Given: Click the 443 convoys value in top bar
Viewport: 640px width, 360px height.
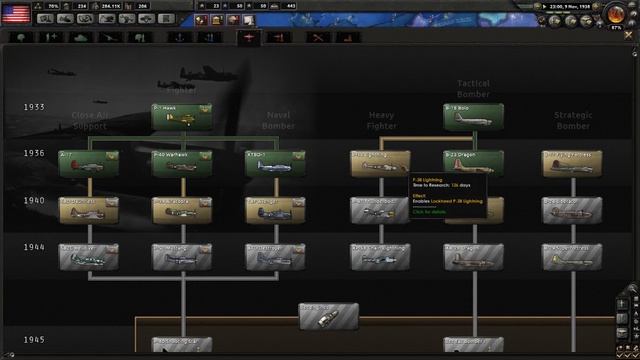Looking at the screenshot, I should pyautogui.click(x=291, y=6).
